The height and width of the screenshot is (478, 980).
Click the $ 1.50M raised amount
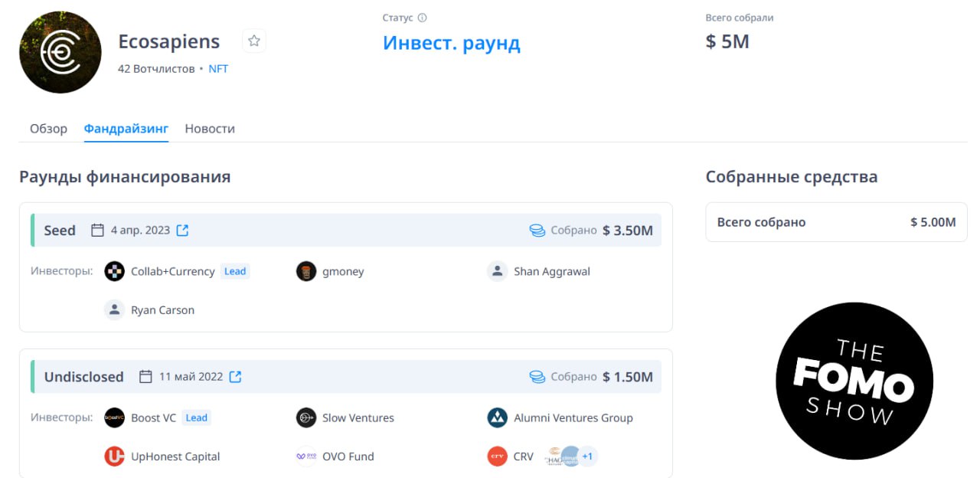(x=628, y=376)
